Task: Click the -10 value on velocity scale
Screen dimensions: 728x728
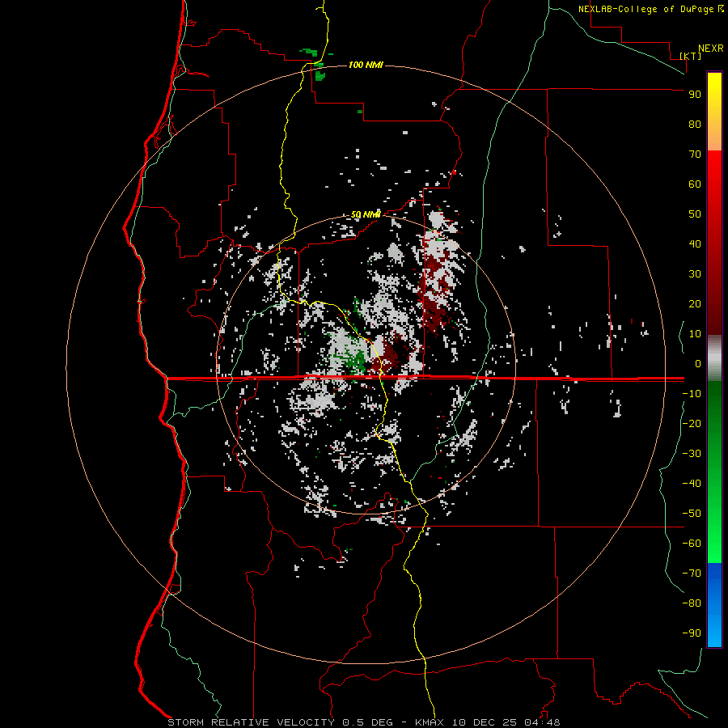Action: point(692,394)
